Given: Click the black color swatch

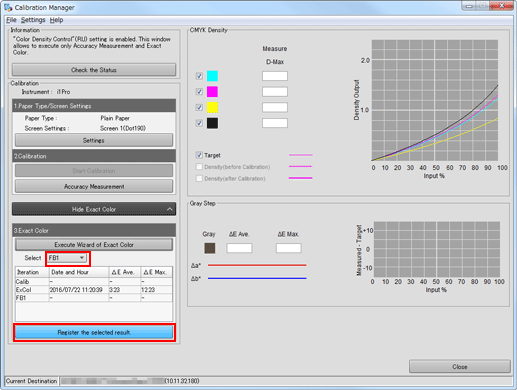Looking at the screenshot, I should pyautogui.click(x=212, y=123).
